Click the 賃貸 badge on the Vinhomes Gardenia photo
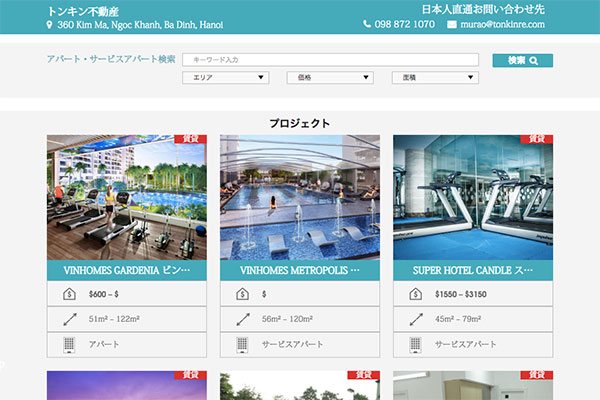600x400 pixels. click(191, 139)
